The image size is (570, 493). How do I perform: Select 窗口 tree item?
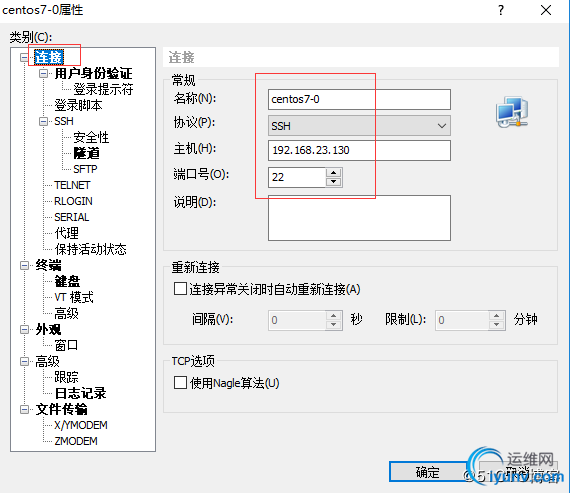(66, 345)
